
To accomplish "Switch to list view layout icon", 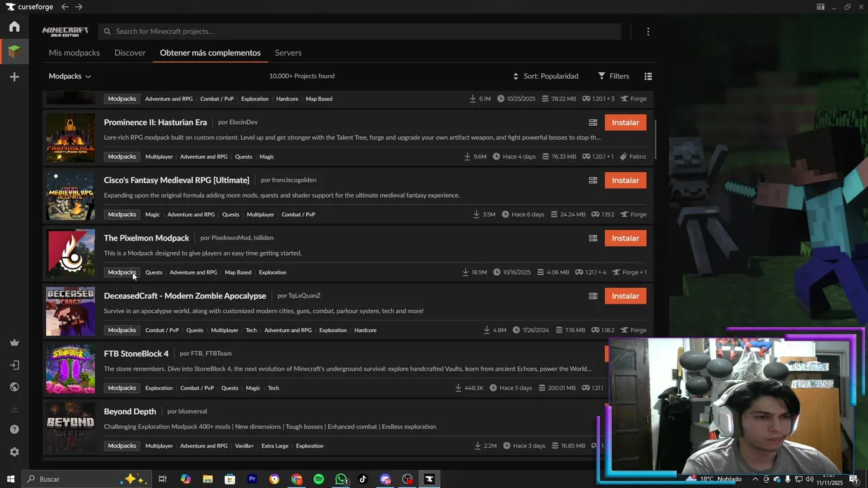I will 648,77.
